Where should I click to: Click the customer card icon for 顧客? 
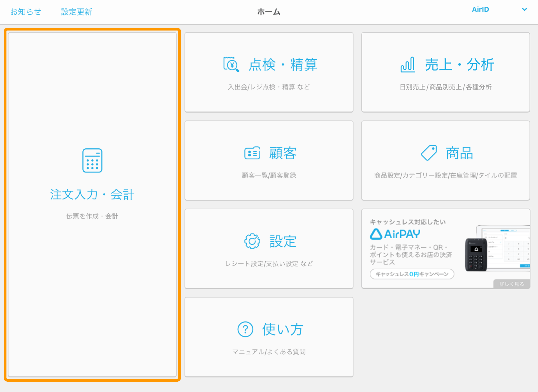tap(252, 153)
